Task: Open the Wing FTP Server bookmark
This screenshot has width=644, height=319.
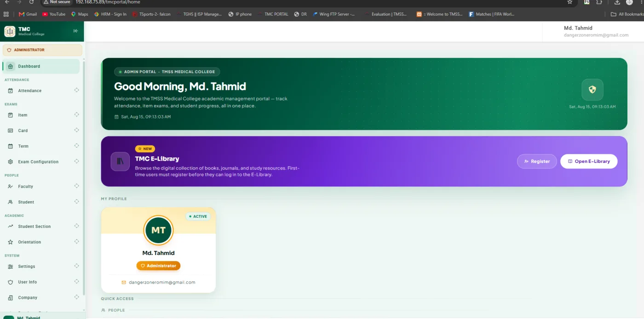Action: (333, 14)
